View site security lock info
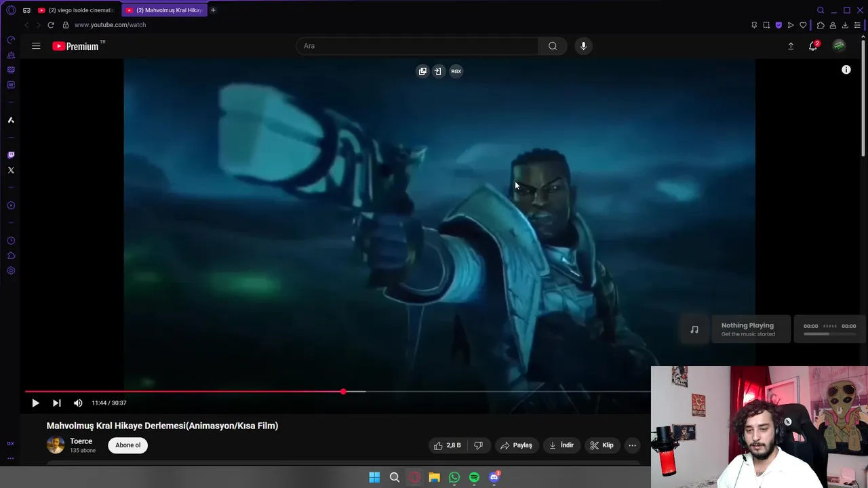This screenshot has width=868, height=488. coord(66,25)
